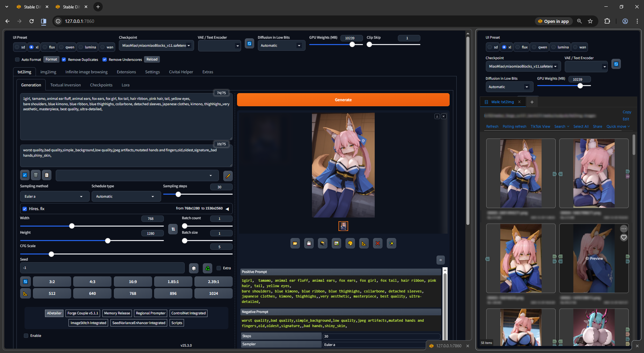This screenshot has height=353, width=644.
Task: Open the Extensions tab
Action: (x=126, y=72)
